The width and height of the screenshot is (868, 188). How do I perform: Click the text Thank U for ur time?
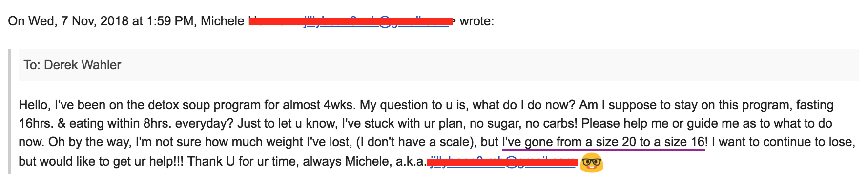tap(243, 162)
